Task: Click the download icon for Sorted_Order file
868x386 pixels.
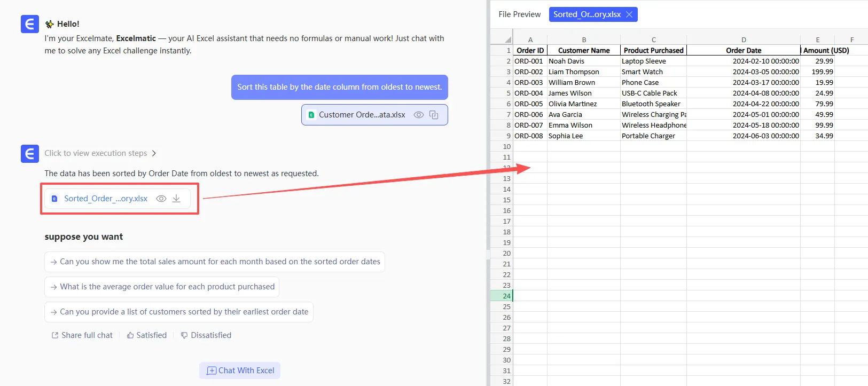Action: [x=176, y=199]
